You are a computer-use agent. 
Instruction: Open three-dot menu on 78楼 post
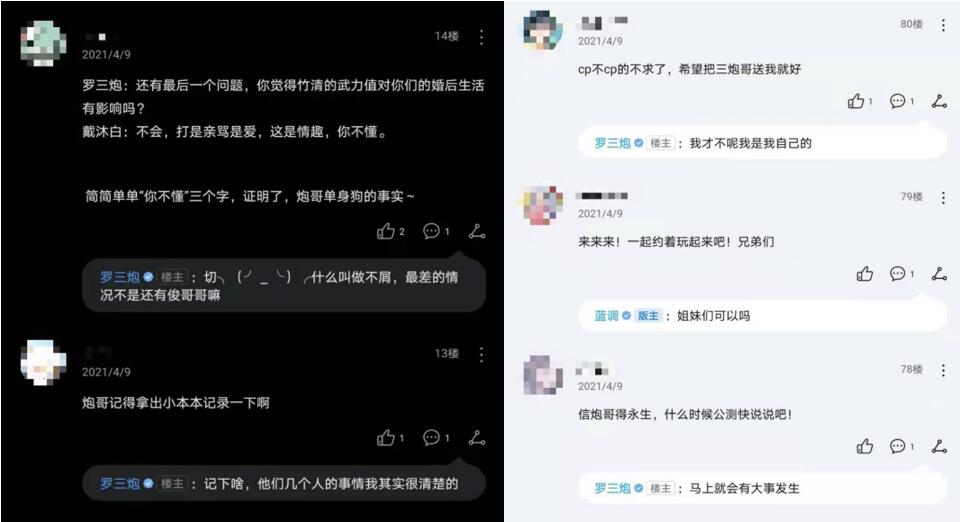click(943, 370)
